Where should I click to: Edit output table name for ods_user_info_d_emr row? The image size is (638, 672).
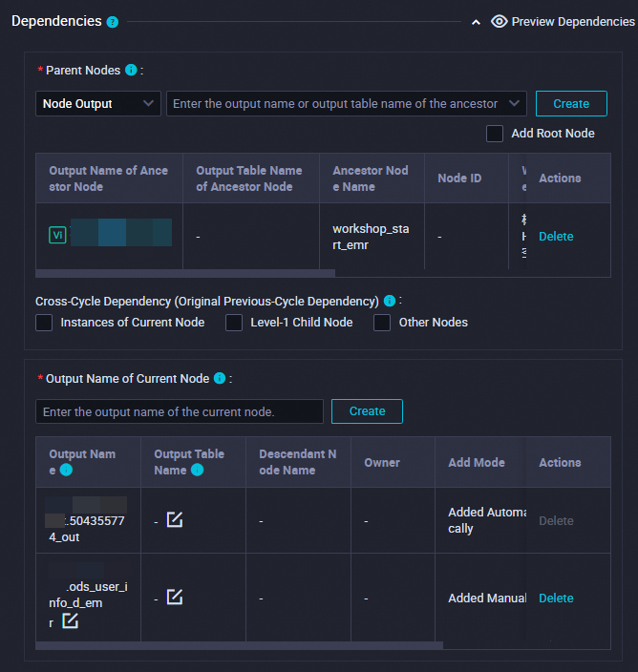tap(175, 597)
